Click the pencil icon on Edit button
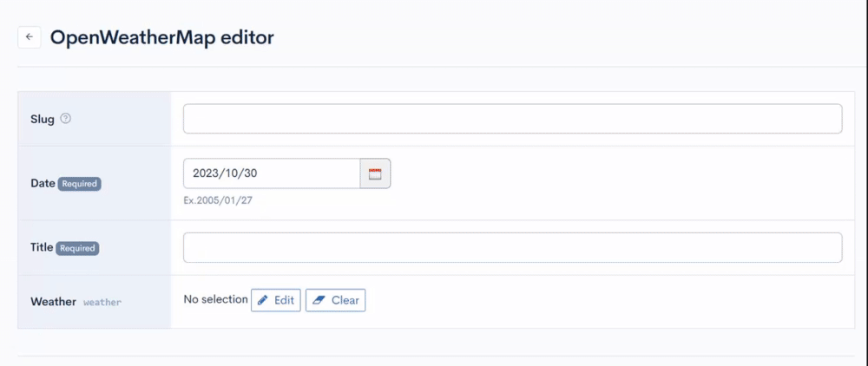Screen dimensions: 868x366 coord(263,300)
